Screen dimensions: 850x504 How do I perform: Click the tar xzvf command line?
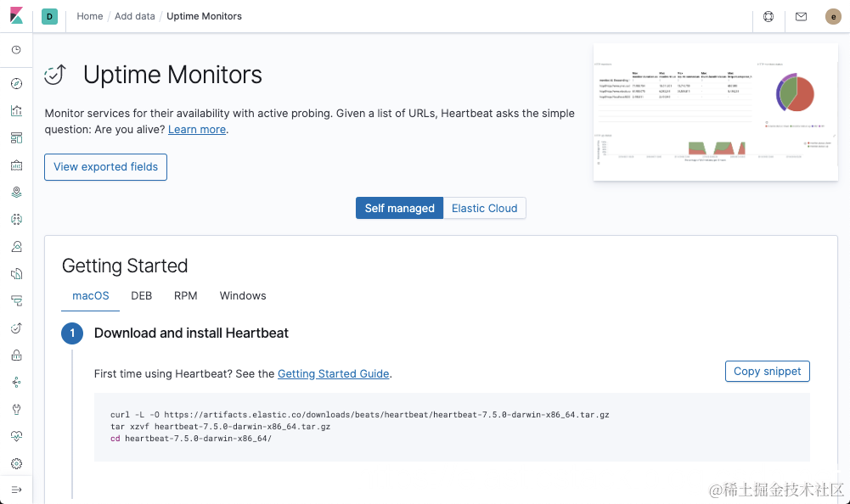pos(220,427)
